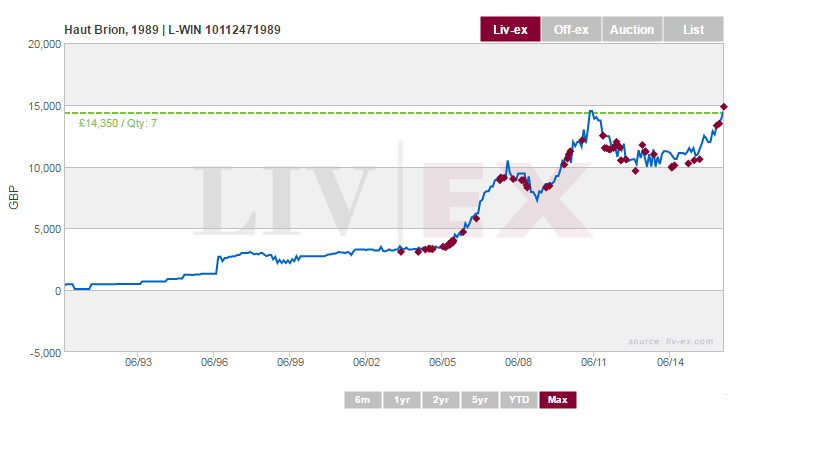Choose the 2yr time range
The image size is (831, 457).
coord(441,400)
